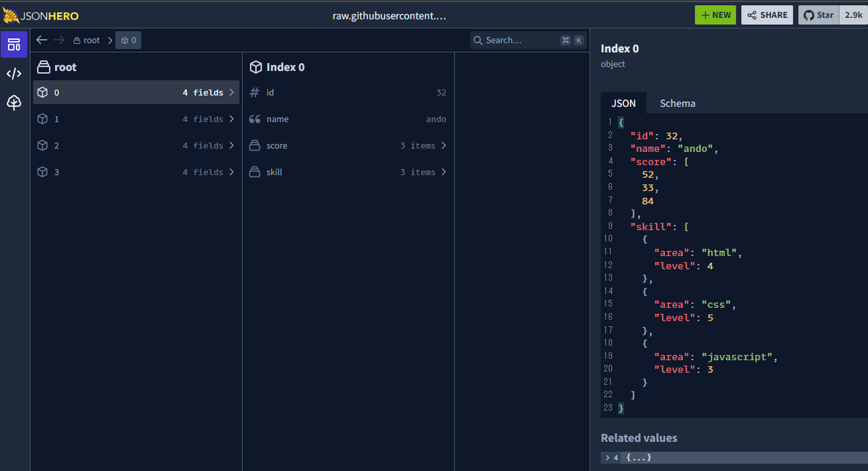Viewport: 868px width, 471px height.
Task: Expand the skill array field
Action: pos(348,172)
